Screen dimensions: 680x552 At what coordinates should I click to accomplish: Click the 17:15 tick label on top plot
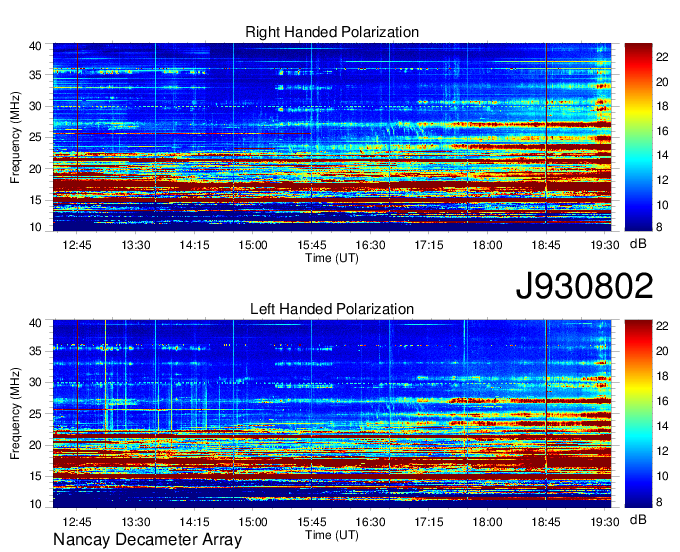click(x=428, y=245)
